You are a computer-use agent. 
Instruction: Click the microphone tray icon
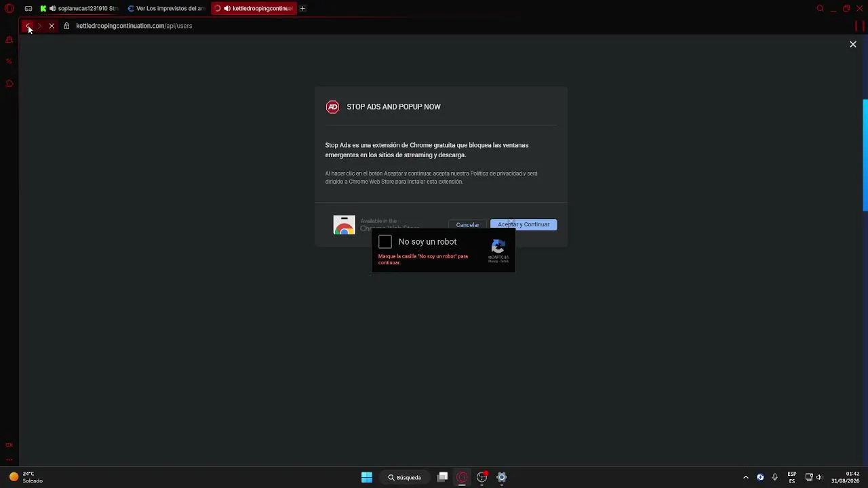(774, 477)
